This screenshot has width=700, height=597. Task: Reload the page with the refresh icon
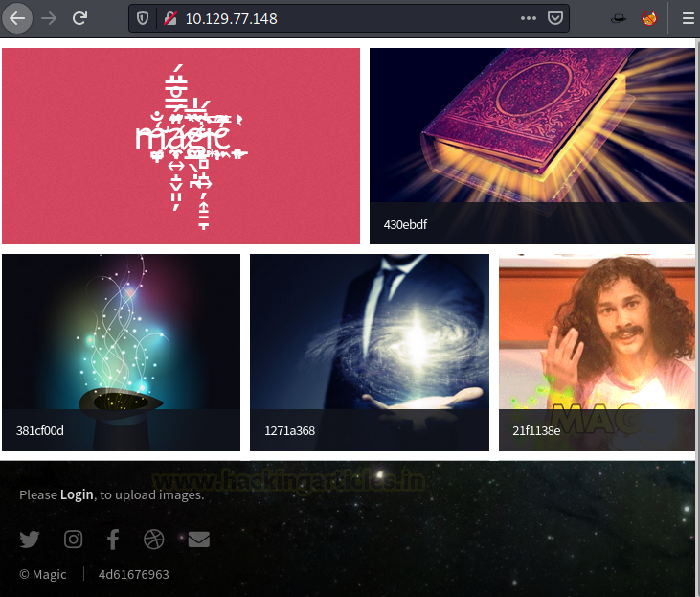pos(79,18)
